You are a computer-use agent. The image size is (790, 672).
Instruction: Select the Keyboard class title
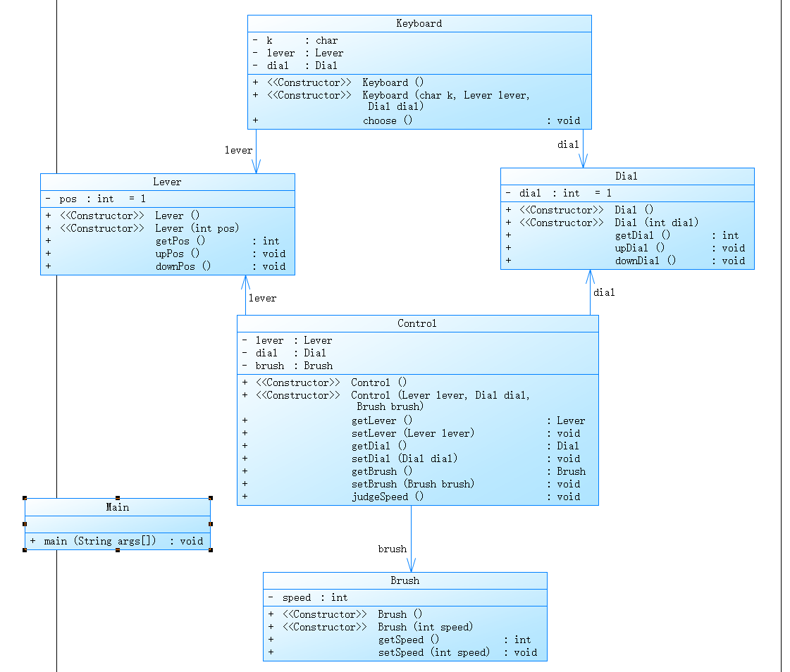419,24
